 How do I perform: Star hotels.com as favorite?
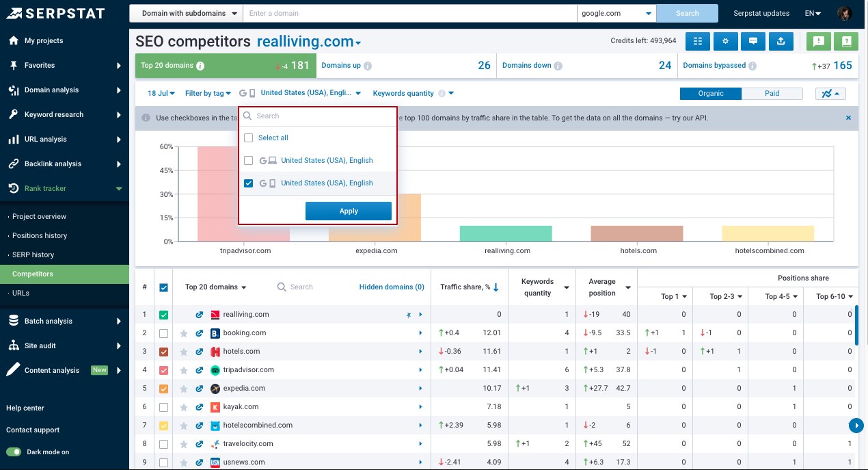coord(184,352)
